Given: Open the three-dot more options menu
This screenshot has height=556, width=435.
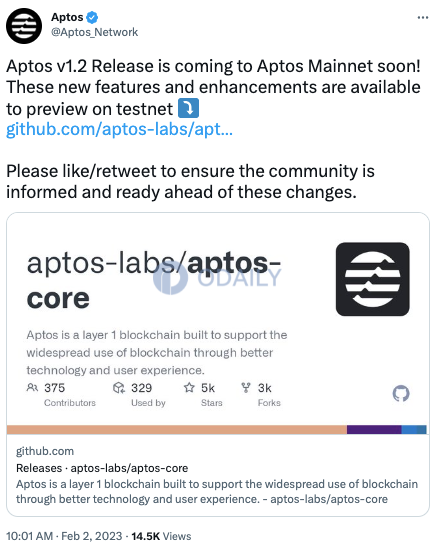Looking at the screenshot, I should (x=422, y=17).
